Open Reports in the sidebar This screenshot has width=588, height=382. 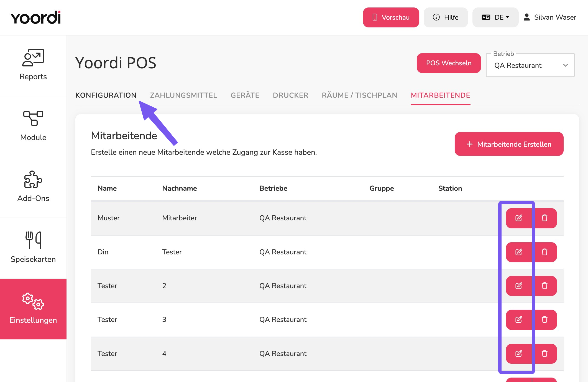tap(33, 65)
